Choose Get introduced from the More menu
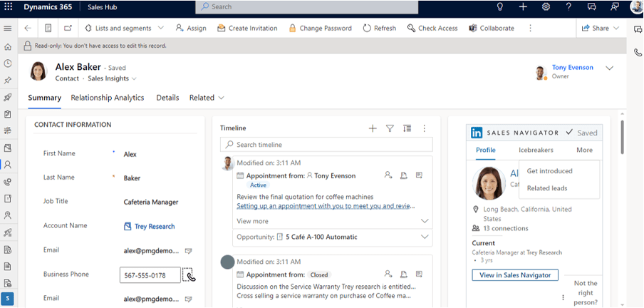The image size is (644, 308). tap(549, 171)
